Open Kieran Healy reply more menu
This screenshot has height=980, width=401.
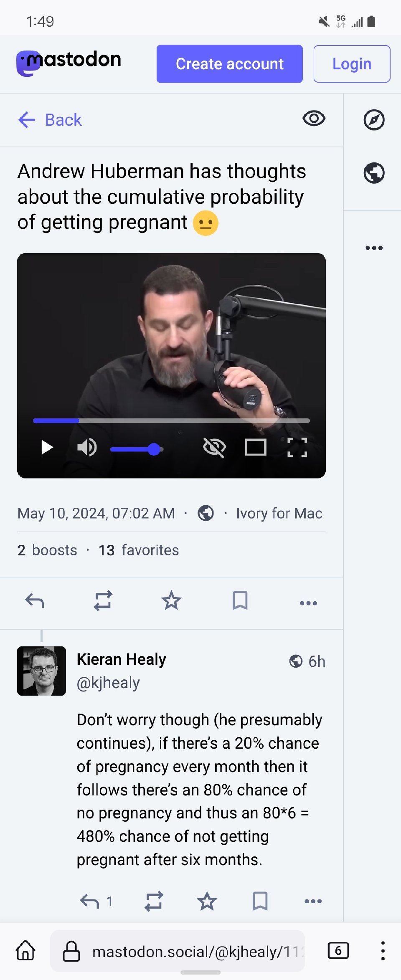[313, 901]
